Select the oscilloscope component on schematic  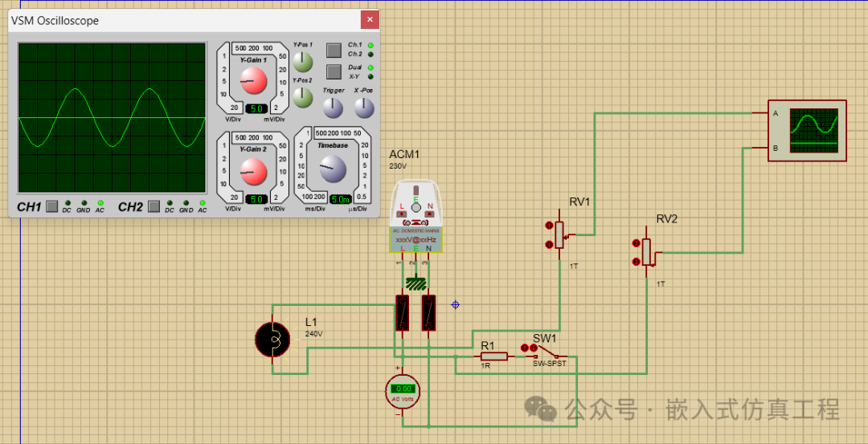point(807,131)
